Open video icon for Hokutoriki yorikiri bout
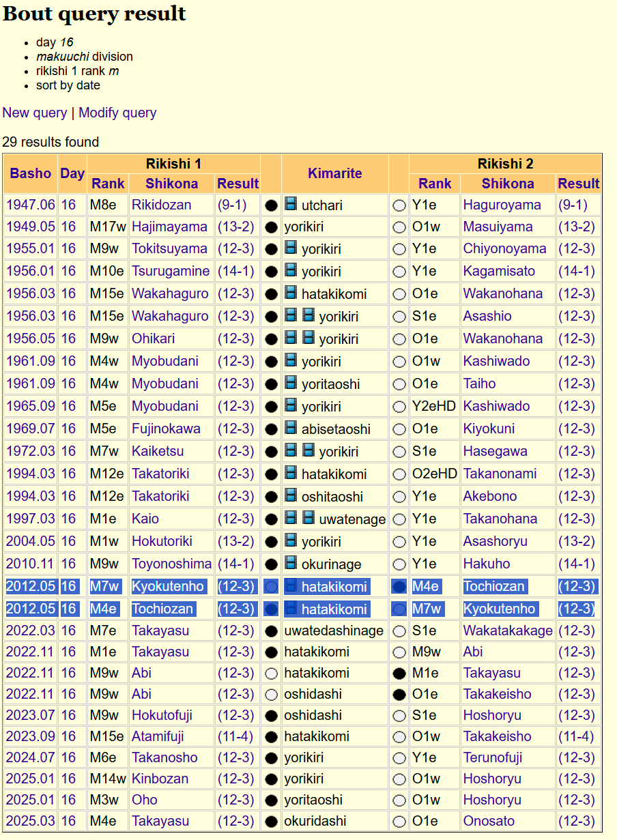 tap(291, 541)
